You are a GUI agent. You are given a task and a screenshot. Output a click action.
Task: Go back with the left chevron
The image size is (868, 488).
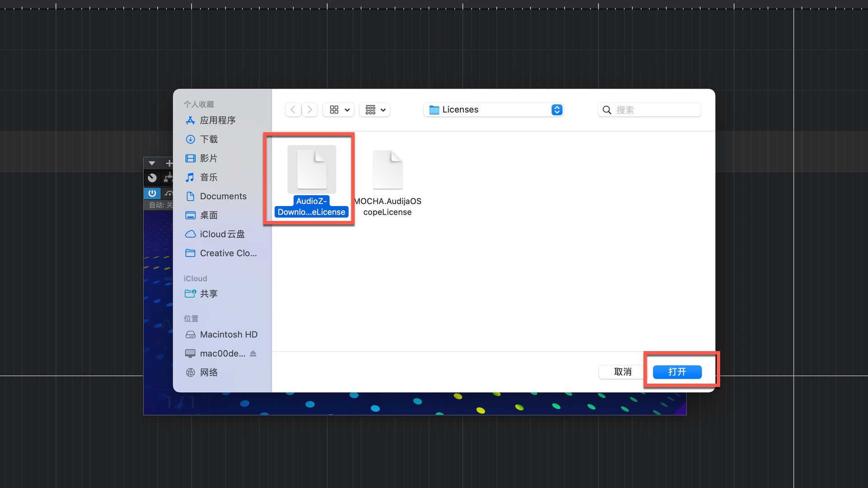pyautogui.click(x=293, y=110)
